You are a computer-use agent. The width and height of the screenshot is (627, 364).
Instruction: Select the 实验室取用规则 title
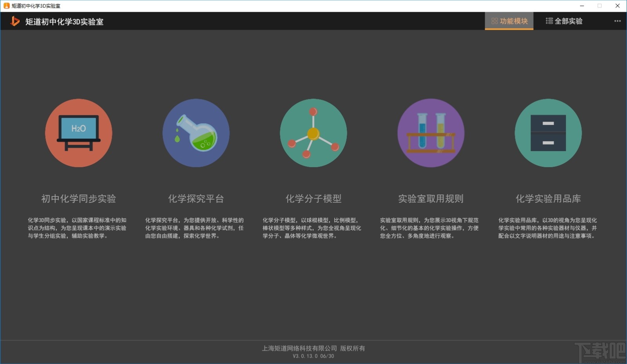431,199
